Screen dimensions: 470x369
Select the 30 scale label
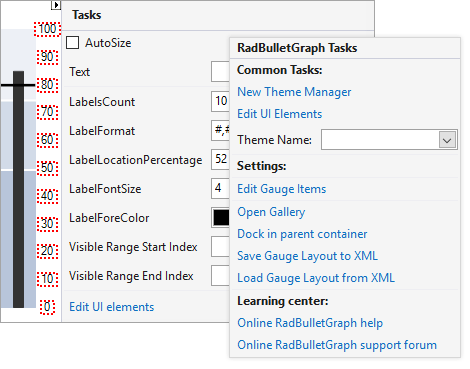47,224
